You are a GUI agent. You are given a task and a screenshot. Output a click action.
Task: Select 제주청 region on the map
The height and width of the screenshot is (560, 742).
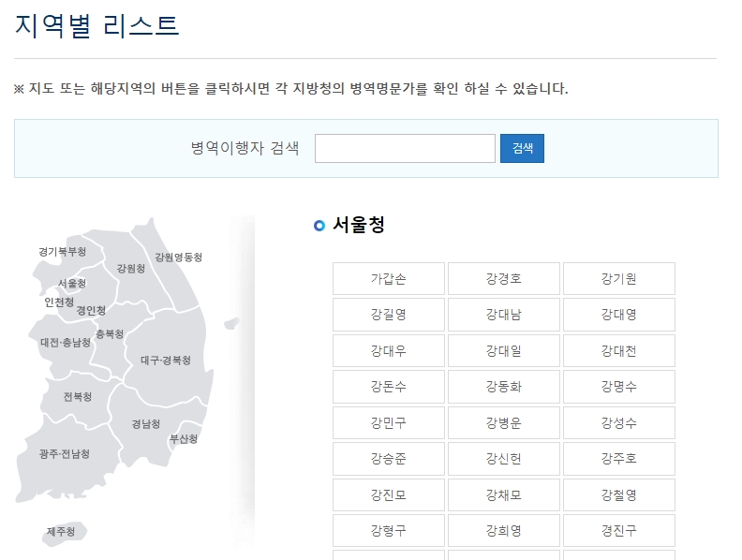point(61,532)
